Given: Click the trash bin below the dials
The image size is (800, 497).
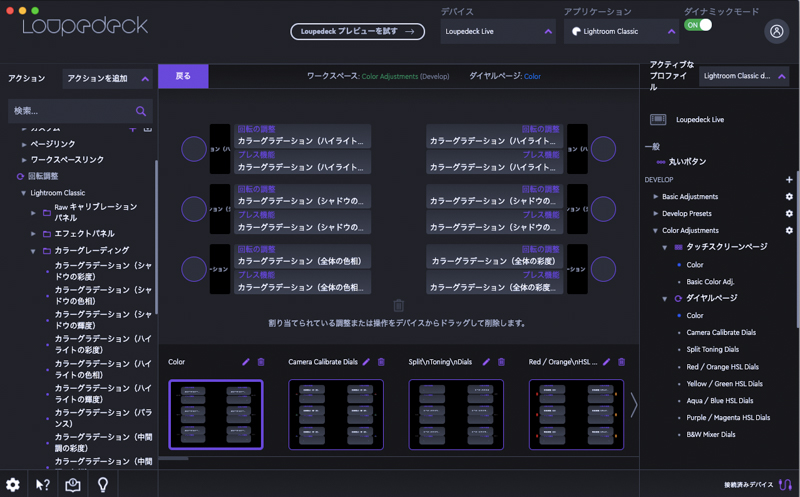Looking at the screenshot, I should pos(398,305).
